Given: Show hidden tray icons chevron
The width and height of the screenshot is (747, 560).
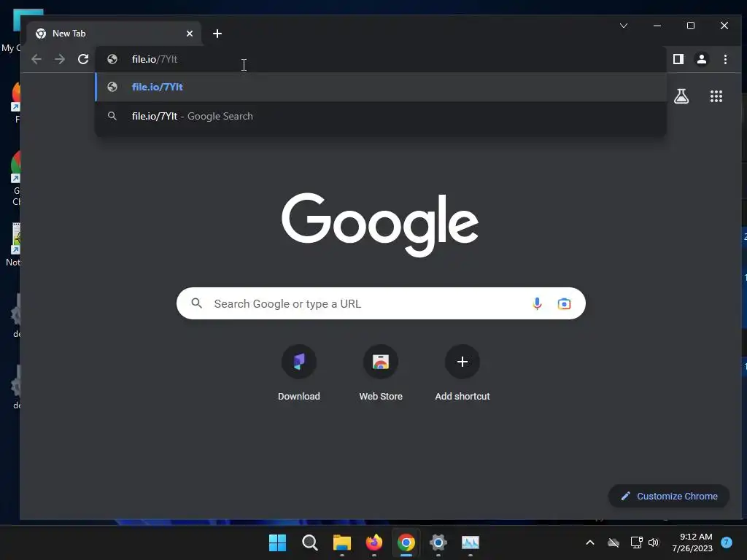Looking at the screenshot, I should 589,542.
